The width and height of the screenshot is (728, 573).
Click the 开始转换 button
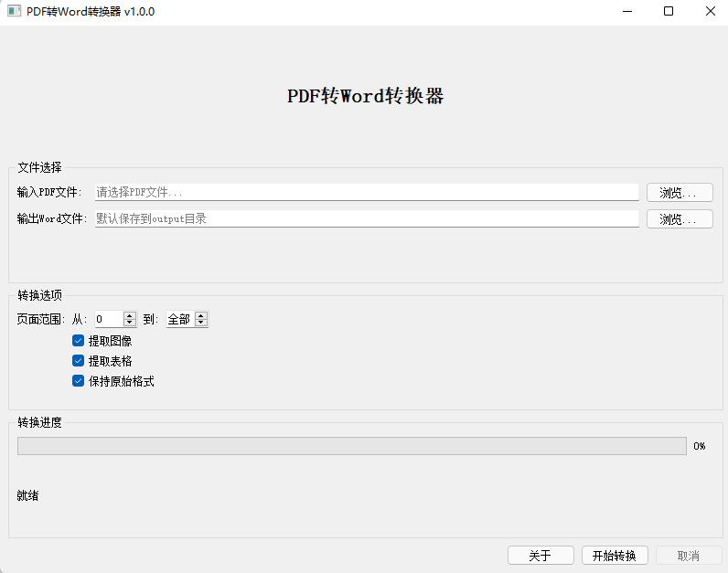[x=615, y=556]
